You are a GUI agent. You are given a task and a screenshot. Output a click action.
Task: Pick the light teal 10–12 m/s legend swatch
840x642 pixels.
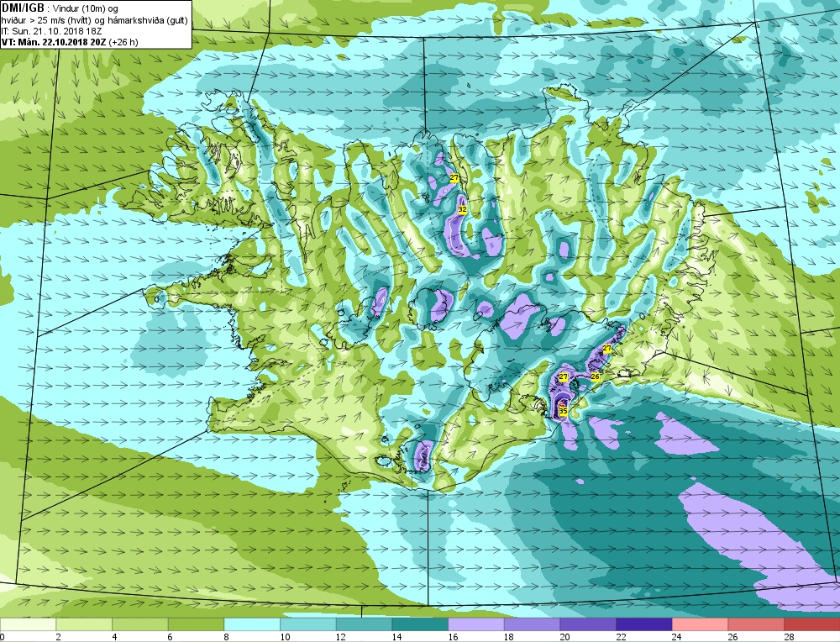pos(308,624)
